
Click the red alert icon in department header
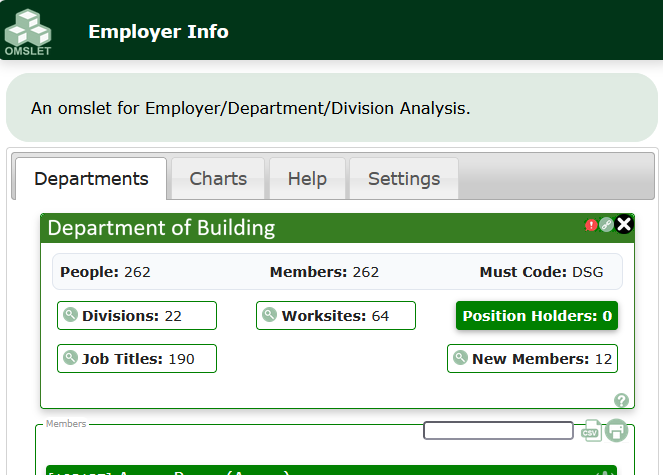(x=591, y=225)
